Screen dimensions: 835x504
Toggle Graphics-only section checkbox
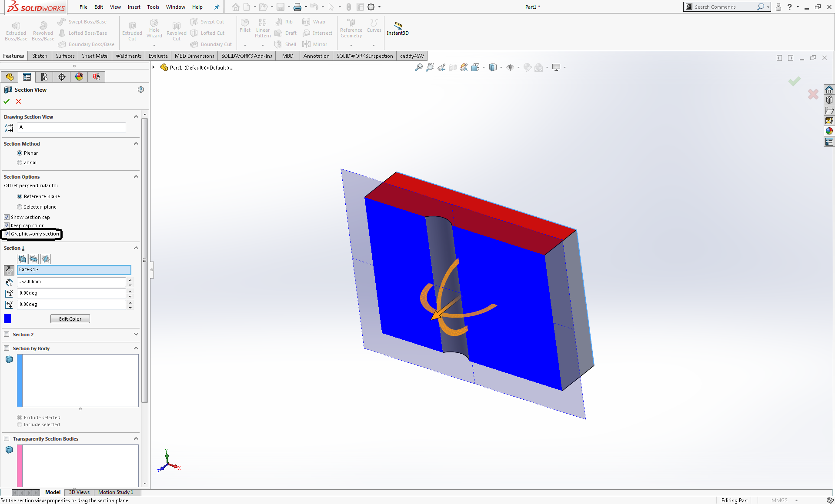7,234
